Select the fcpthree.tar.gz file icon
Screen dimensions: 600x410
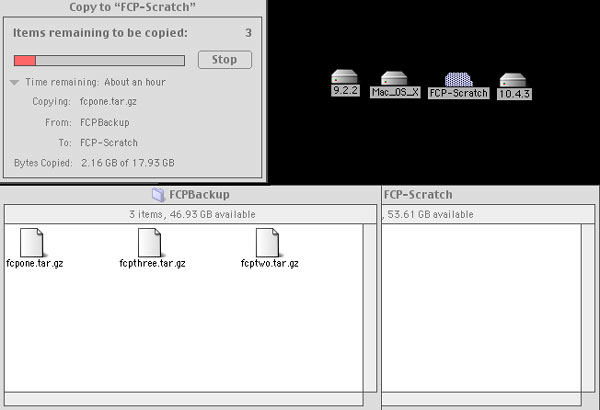(x=150, y=242)
